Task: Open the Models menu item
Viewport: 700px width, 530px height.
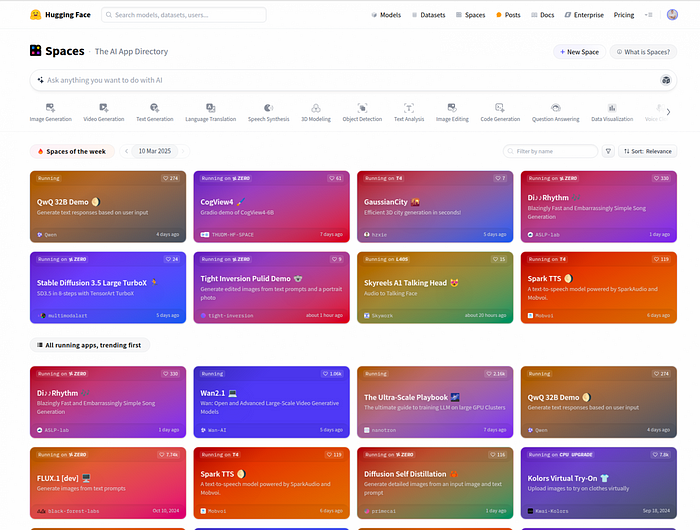Action: tap(386, 15)
